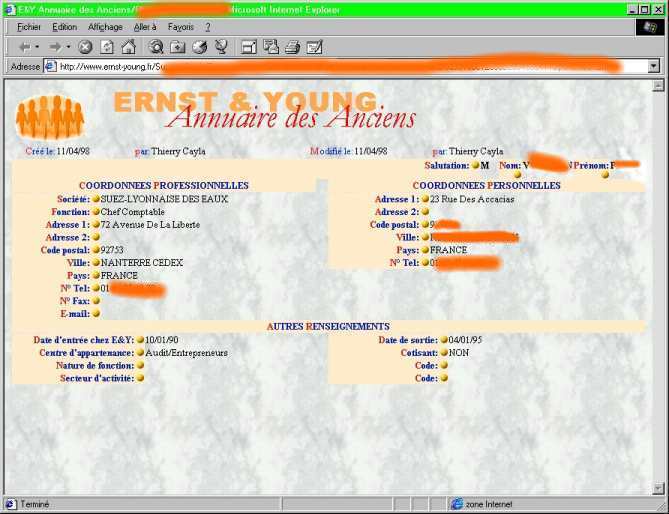669x514 pixels.
Task: Open the Favoris menu
Action: click(x=181, y=27)
